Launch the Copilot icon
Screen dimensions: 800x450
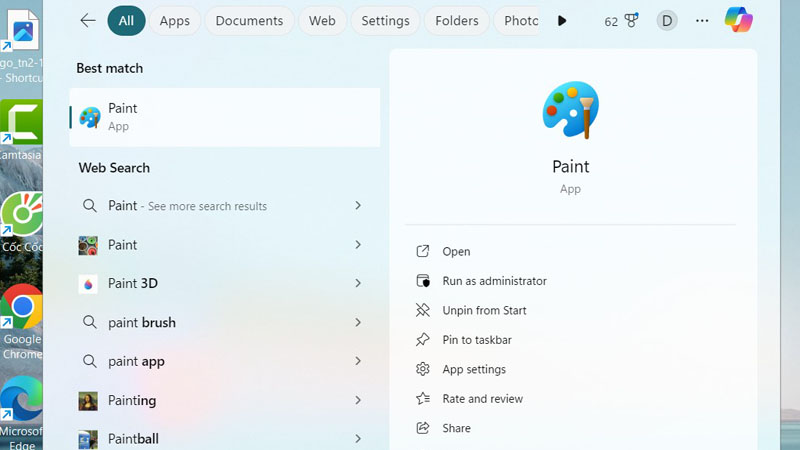coord(738,20)
